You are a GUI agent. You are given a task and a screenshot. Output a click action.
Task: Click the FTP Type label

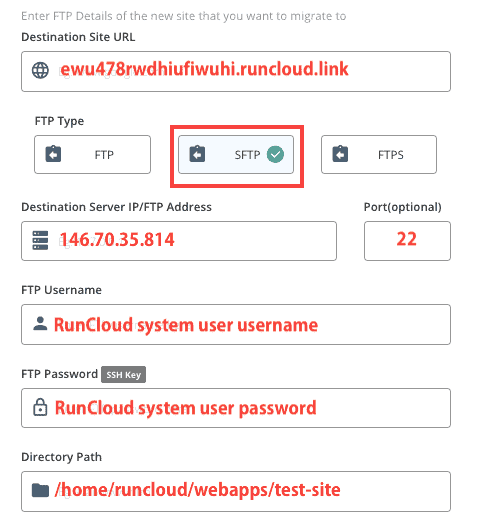pyautogui.click(x=59, y=121)
